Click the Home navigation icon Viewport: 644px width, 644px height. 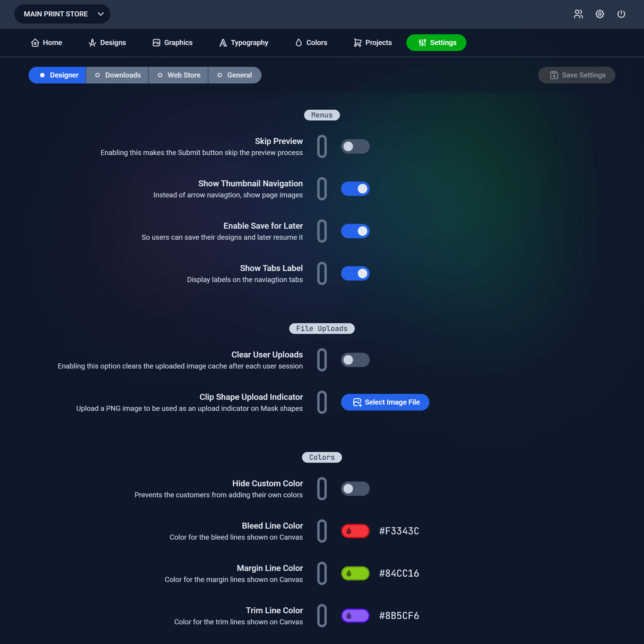coord(35,42)
